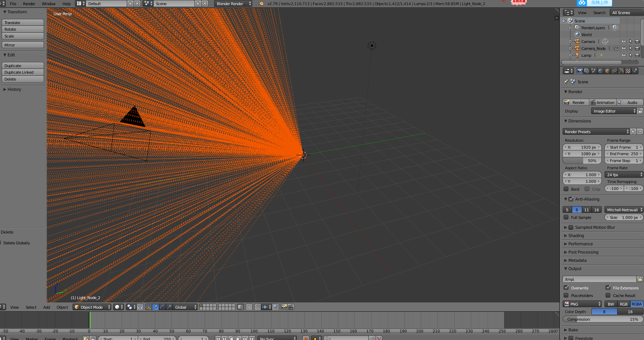Toggle selectability arrow for Camera row
The width and height of the screenshot is (644, 340).
(x=631, y=41)
